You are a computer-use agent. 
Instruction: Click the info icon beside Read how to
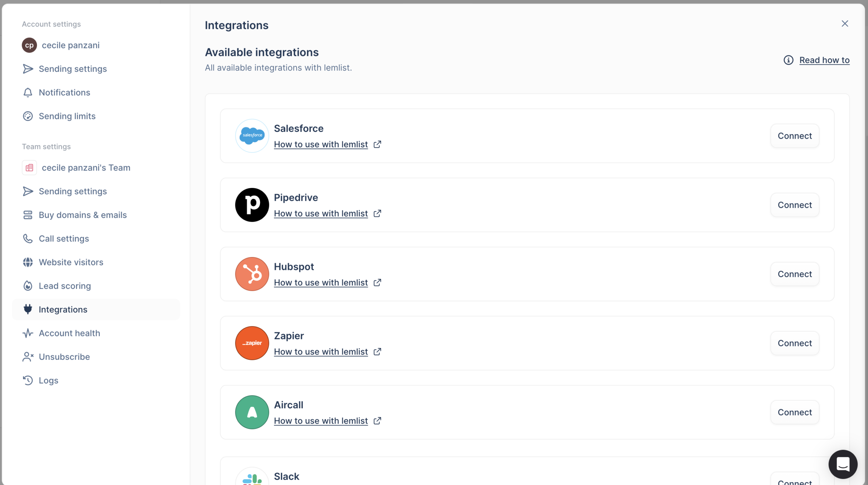click(x=789, y=60)
